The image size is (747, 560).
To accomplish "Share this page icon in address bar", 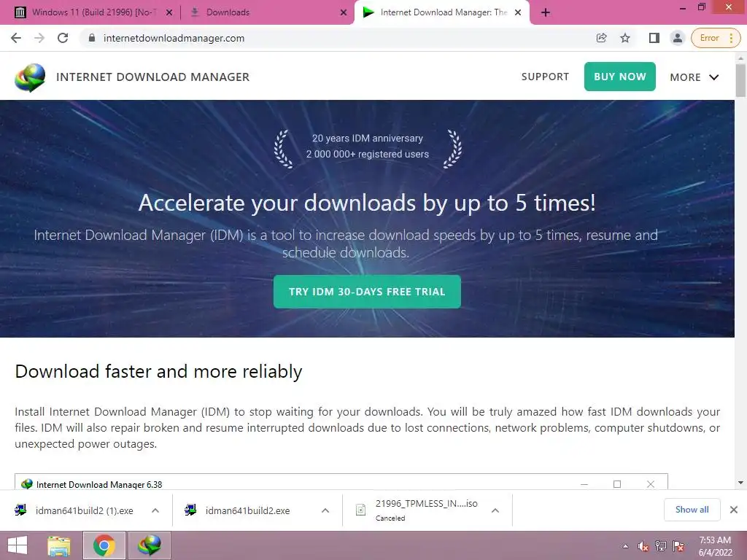I will click(x=602, y=38).
